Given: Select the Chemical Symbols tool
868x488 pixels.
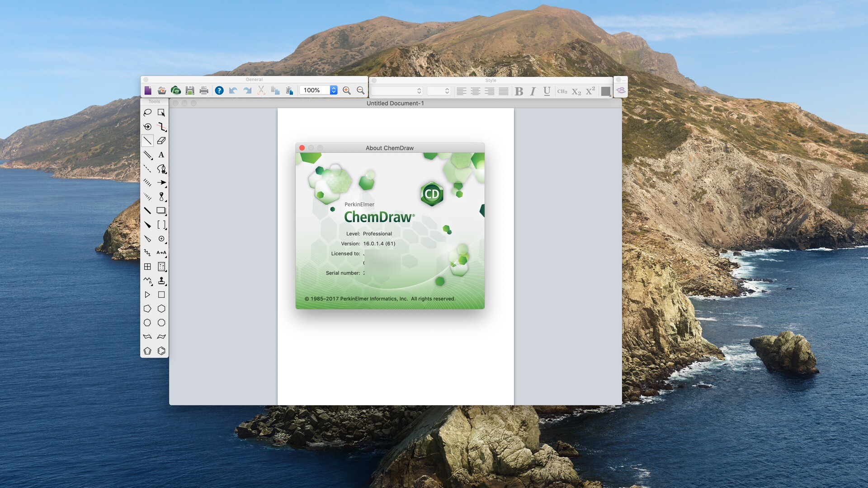Looking at the screenshot, I should (161, 239).
